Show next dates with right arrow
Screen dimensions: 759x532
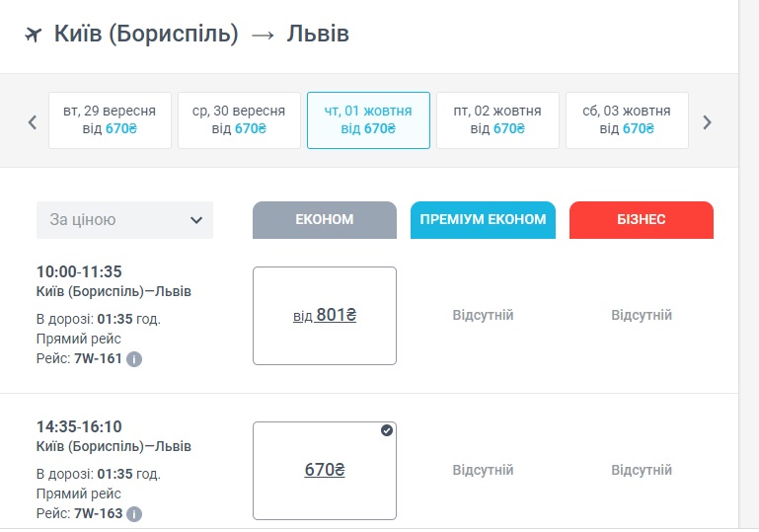point(707,122)
